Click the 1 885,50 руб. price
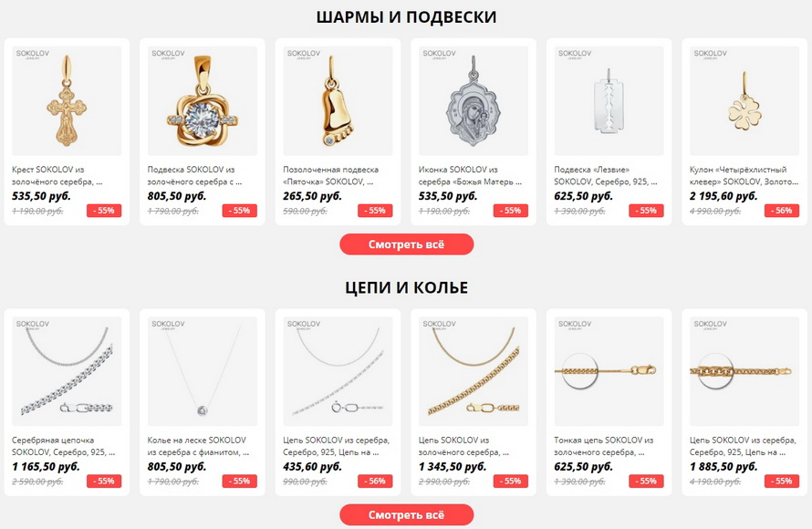The image size is (812, 529). point(724,466)
